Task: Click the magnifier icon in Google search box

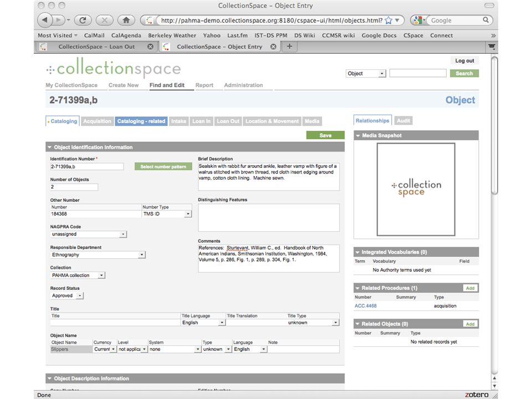Action: (x=486, y=20)
